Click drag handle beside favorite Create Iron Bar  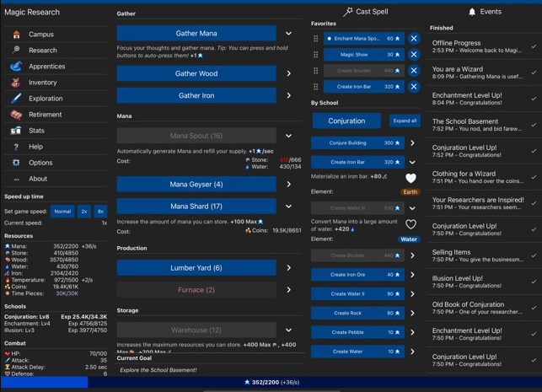(315, 87)
